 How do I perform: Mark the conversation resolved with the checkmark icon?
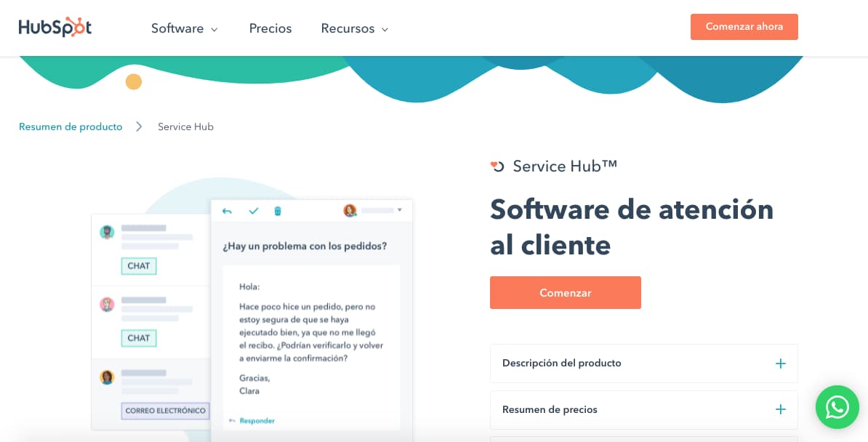tap(254, 210)
